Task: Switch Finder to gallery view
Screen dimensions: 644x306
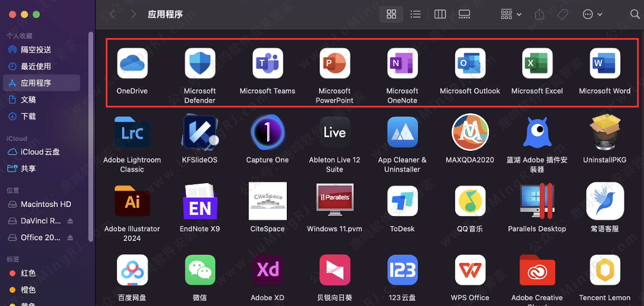Action: point(464,14)
